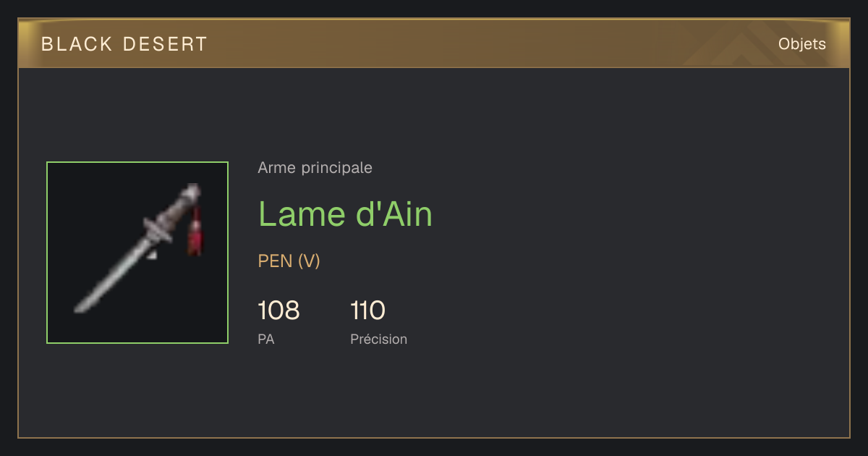
Task: Select the Lame d'Ain item name
Action: tap(345, 214)
